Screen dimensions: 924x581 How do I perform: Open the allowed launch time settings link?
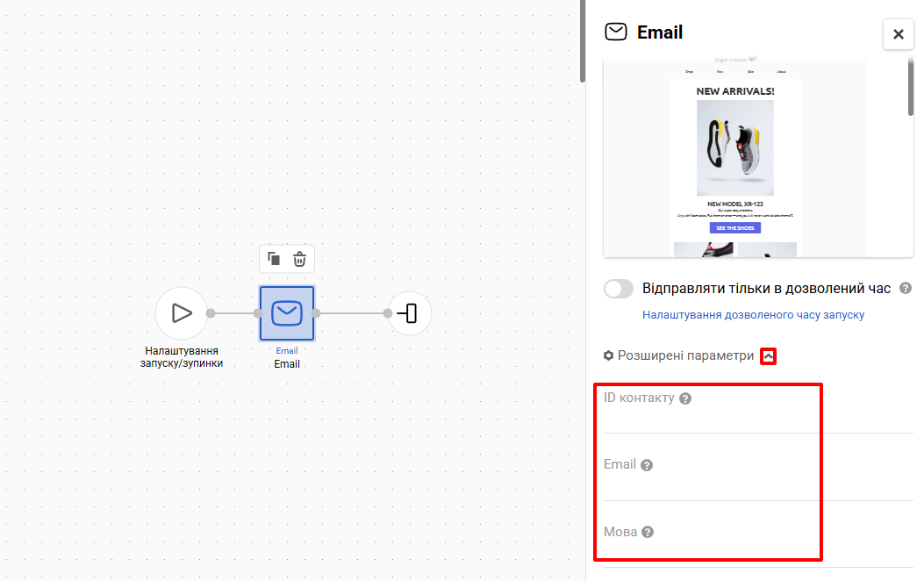753,315
